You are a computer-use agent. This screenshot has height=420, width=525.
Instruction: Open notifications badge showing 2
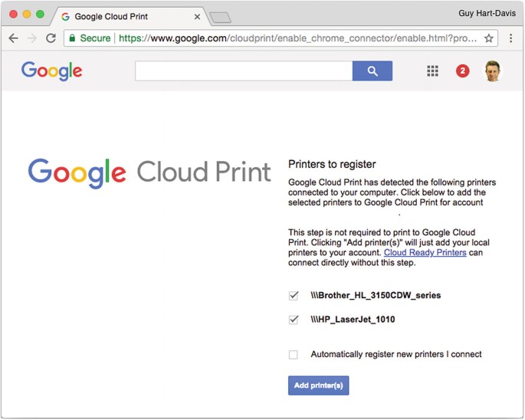click(x=462, y=71)
